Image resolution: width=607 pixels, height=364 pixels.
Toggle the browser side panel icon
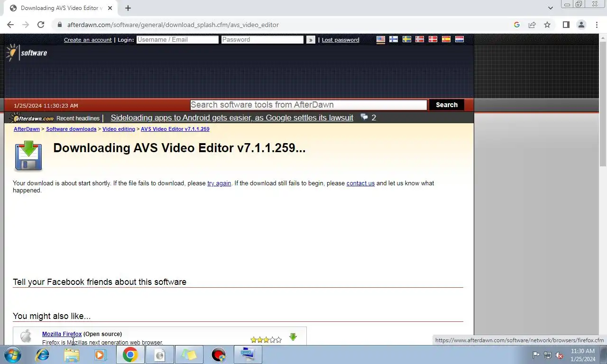(566, 25)
